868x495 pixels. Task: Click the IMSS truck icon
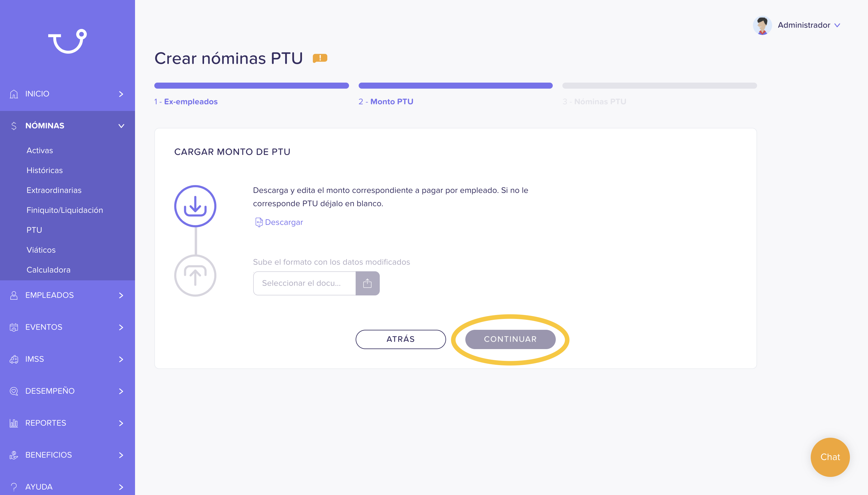coord(14,359)
